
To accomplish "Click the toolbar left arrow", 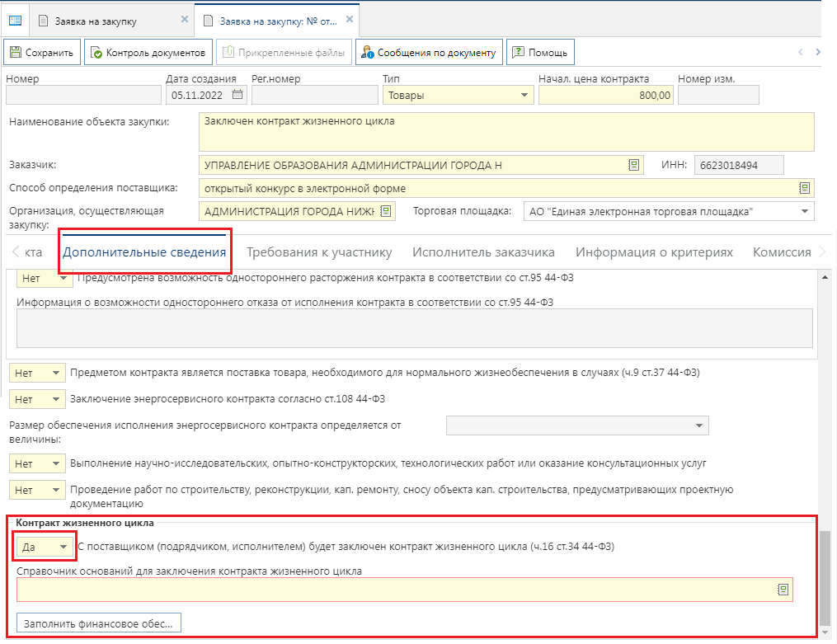I will coord(800,52).
